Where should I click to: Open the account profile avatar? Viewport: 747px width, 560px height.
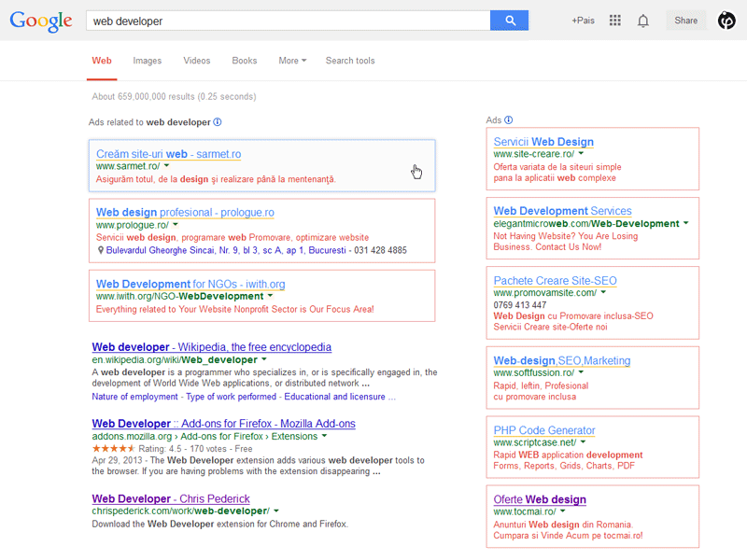726,21
